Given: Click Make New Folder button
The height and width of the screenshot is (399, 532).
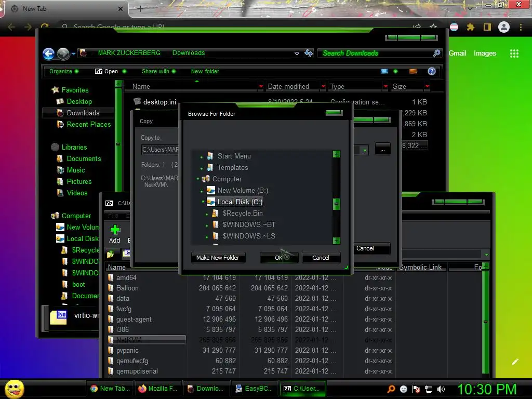Looking at the screenshot, I should 218,258.
